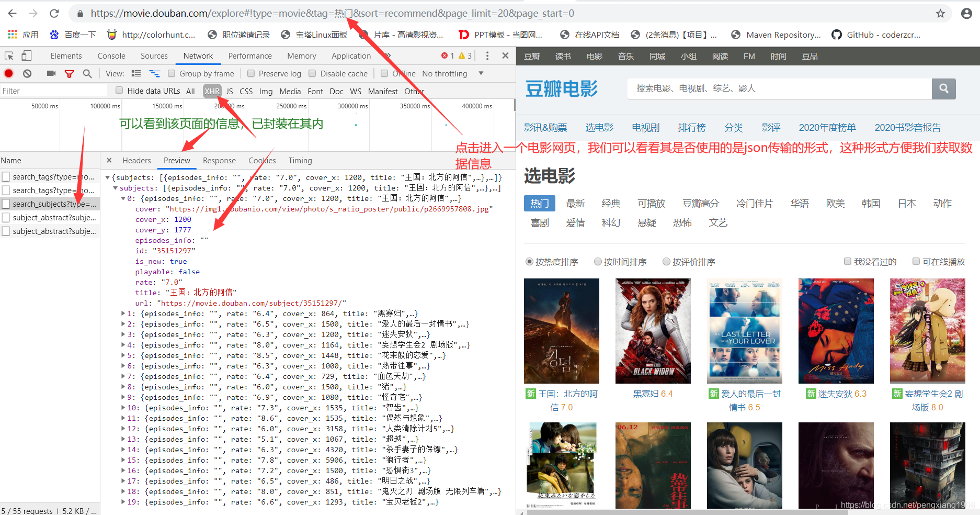Expand JSON item 5 花束般的恋爱

pos(123,356)
